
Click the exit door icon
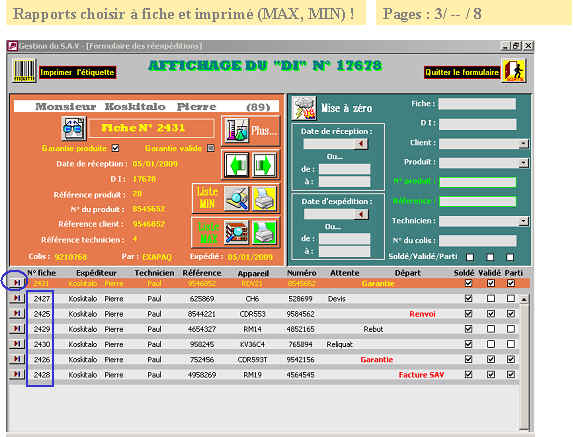514,71
